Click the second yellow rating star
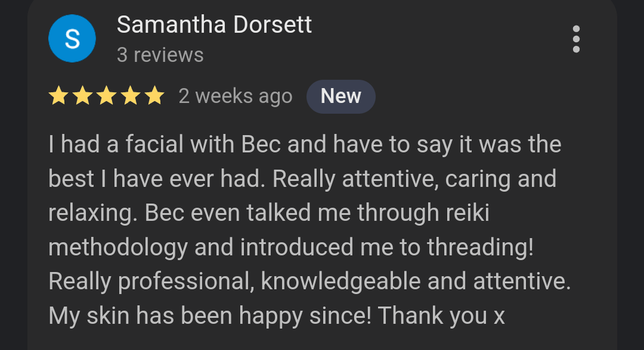This screenshot has height=350, width=644. pos(82,96)
